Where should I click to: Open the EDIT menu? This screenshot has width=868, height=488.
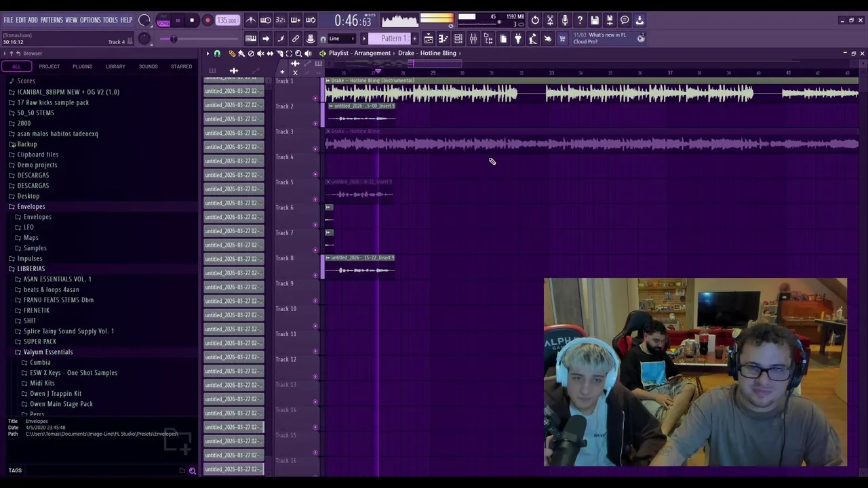click(21, 20)
